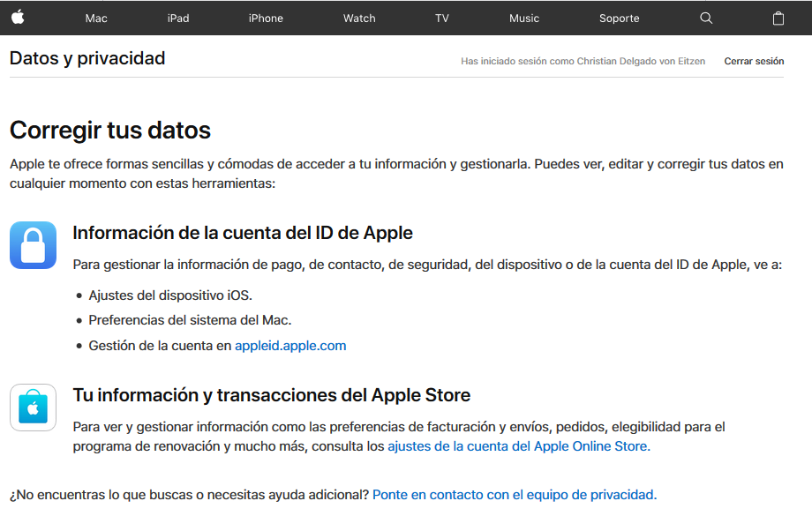The width and height of the screenshot is (812, 531).
Task: Click the blue padlock Apple ID icon
Action: [x=34, y=245]
